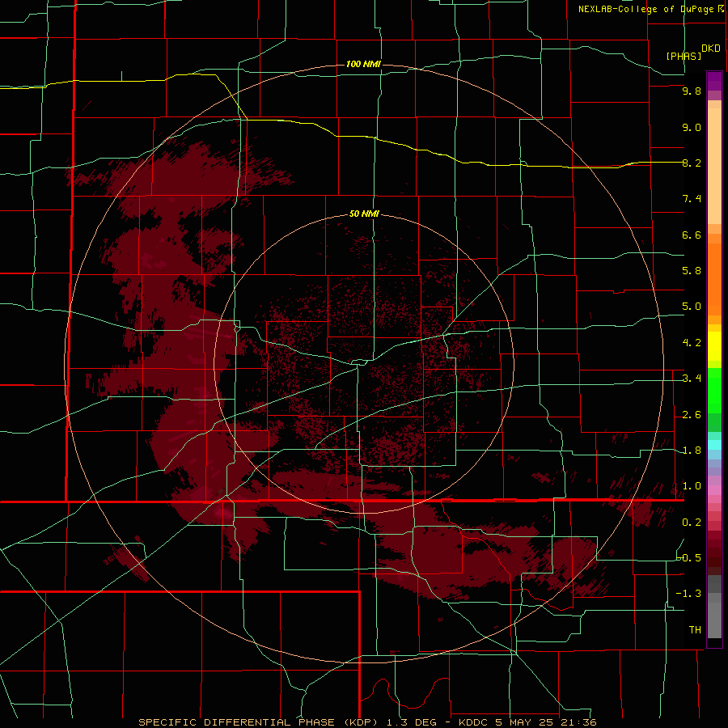Pick the pink band of the color bar

(x=714, y=490)
